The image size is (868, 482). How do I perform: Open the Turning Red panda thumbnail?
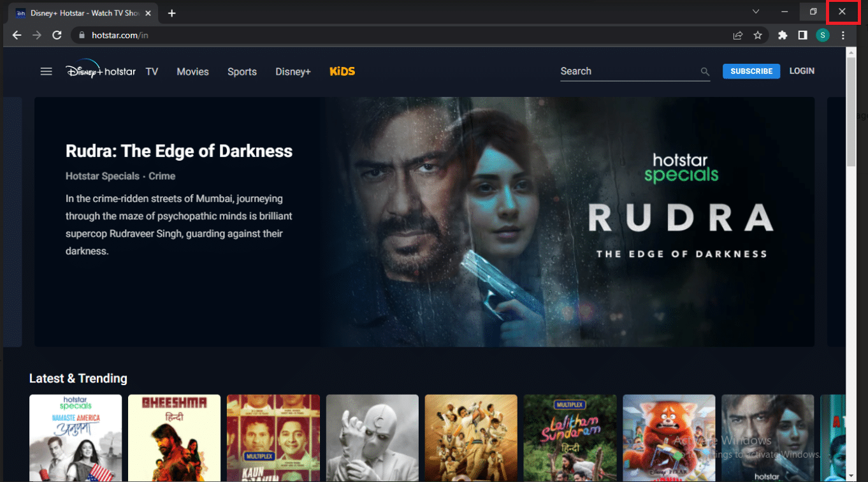pyautogui.click(x=669, y=438)
